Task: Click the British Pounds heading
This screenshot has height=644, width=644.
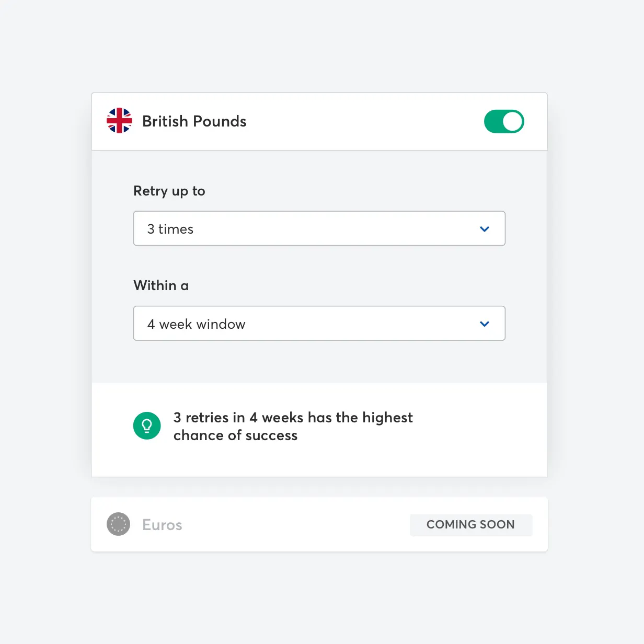Action: coord(194,121)
